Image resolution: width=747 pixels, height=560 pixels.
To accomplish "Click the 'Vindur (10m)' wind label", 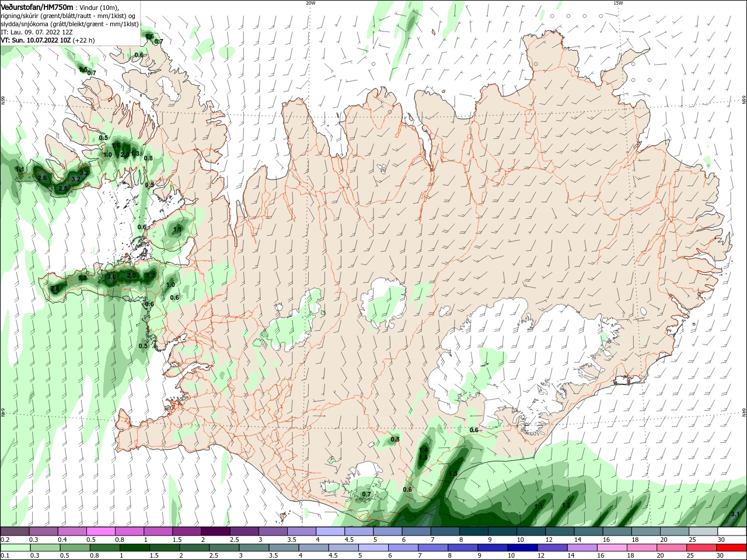I will point(99,7).
